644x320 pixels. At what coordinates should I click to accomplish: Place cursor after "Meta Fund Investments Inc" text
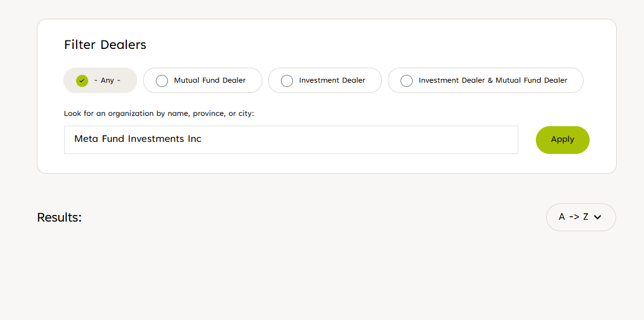coord(203,139)
